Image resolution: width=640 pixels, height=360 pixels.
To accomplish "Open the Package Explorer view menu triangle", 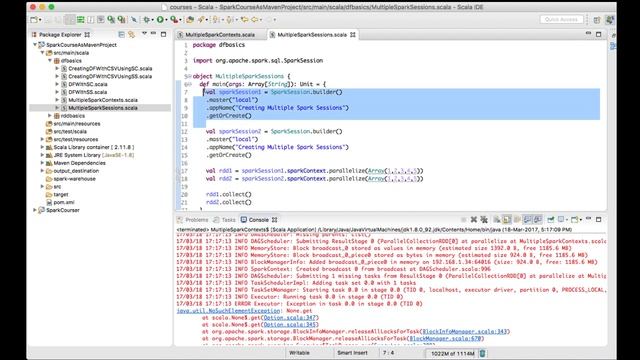I will pos(144,33).
